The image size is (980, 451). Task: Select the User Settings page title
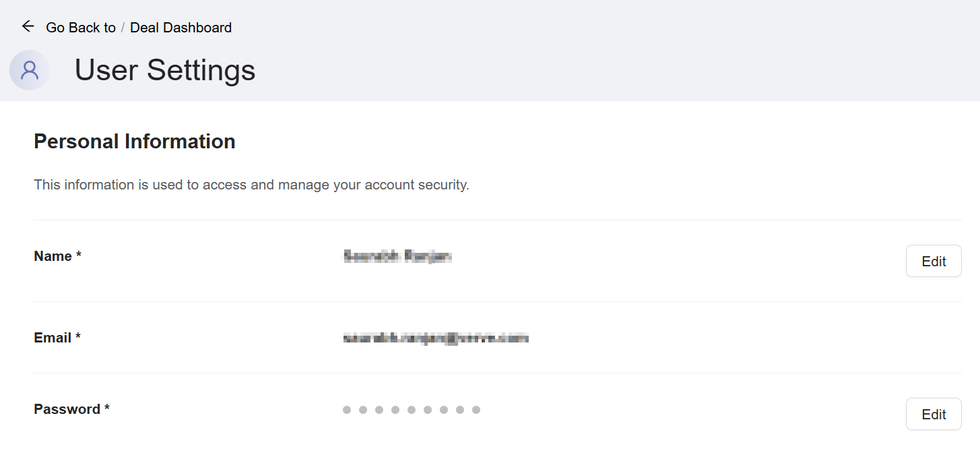(164, 69)
